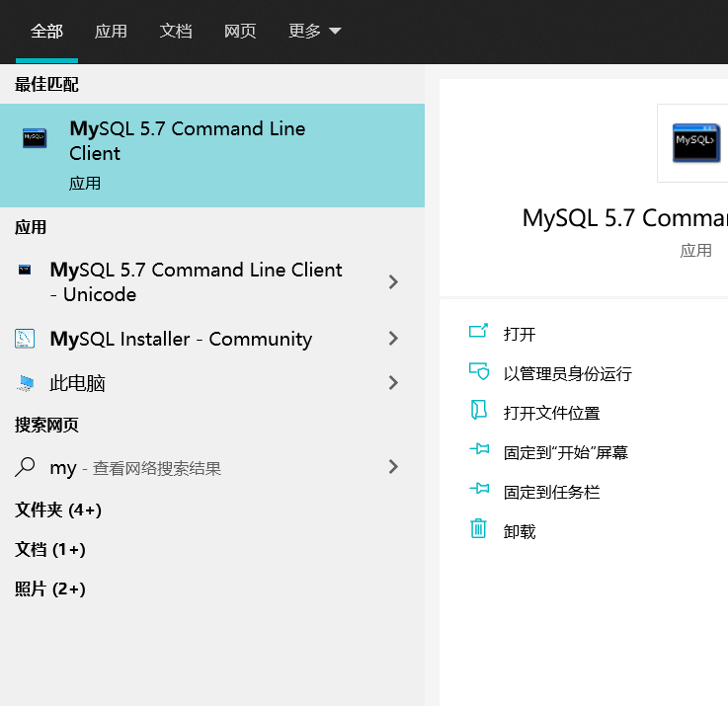
Task: Expand options for 此电脑
Action: (x=393, y=383)
